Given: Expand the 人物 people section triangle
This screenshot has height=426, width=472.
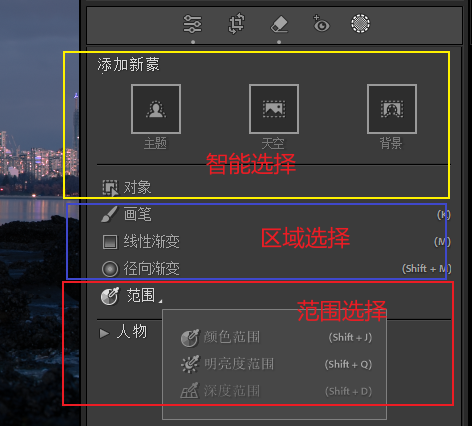Looking at the screenshot, I should (x=104, y=333).
